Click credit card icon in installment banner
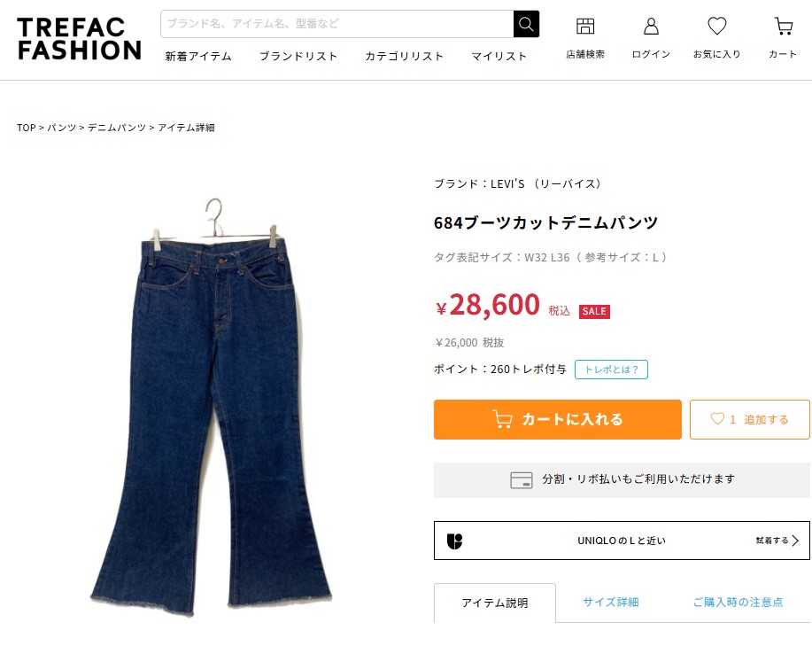Screen dimensions: 812x646 pos(521,479)
